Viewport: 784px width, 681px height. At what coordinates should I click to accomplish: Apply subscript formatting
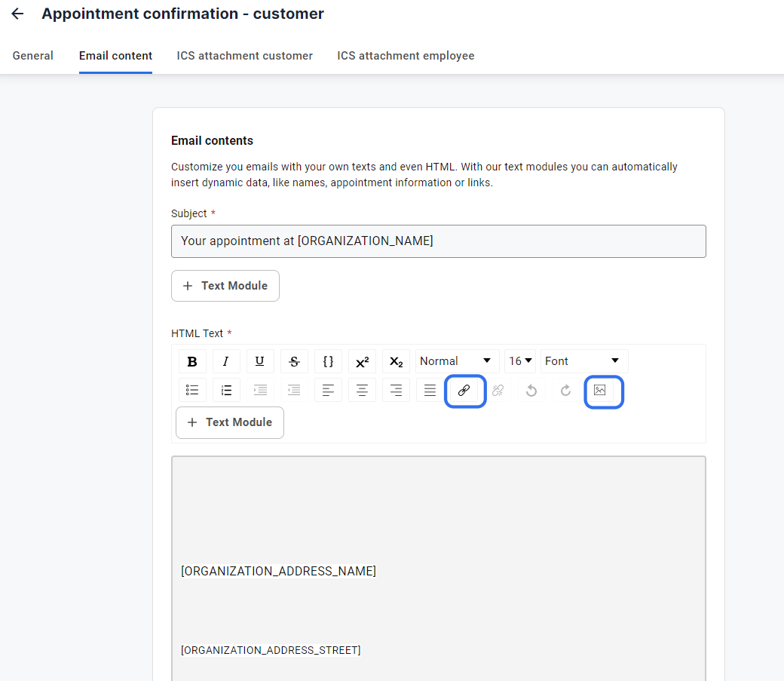pos(396,361)
